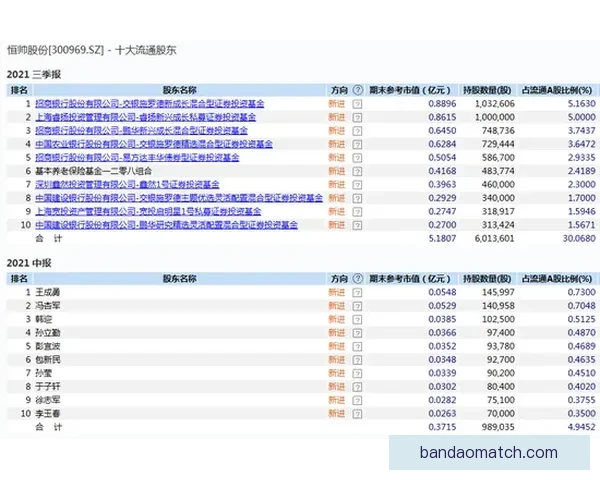
Task: Open the question icon in the 586,700 shares row
Action: (357, 158)
